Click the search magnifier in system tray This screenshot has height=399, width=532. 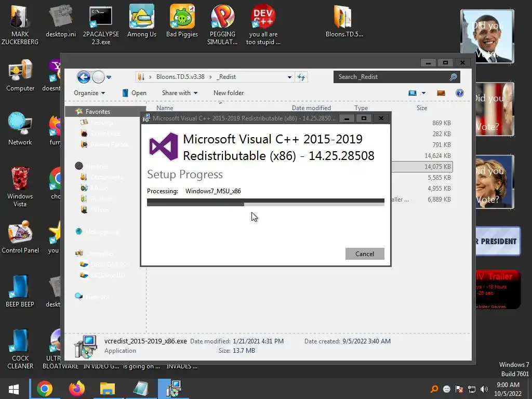click(434, 390)
